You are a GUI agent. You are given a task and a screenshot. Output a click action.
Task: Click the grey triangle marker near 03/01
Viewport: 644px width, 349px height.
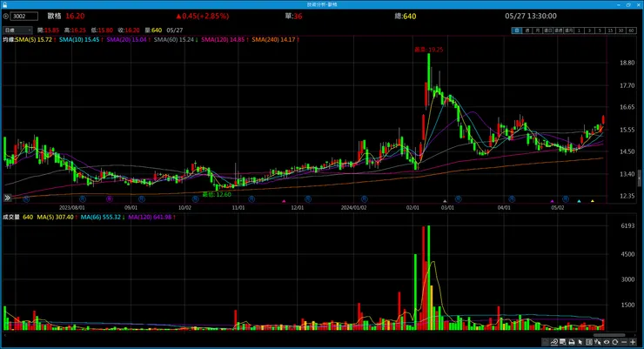point(445,201)
